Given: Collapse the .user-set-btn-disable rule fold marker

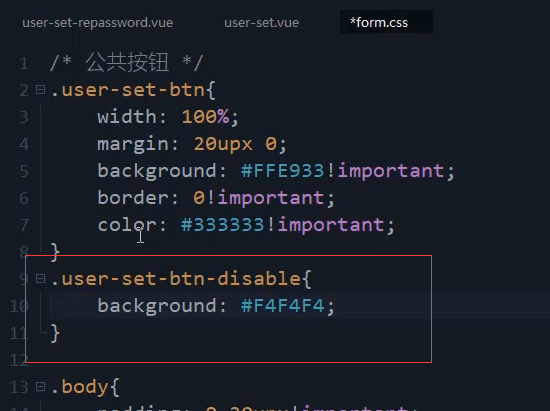Looking at the screenshot, I should (x=40, y=278).
